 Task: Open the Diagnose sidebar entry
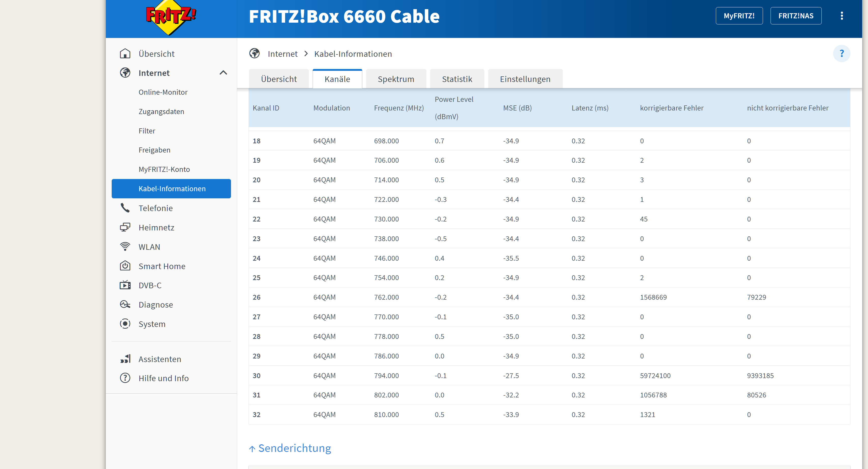156,305
